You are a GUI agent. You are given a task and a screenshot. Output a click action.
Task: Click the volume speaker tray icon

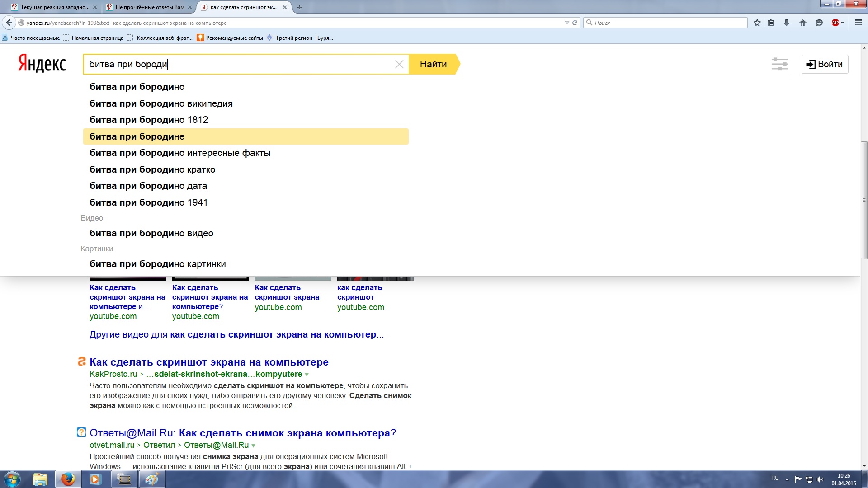[x=820, y=479]
